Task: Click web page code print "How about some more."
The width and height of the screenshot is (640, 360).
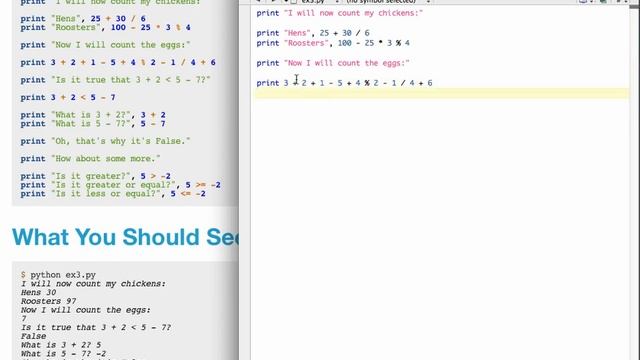Action: (x=90, y=159)
